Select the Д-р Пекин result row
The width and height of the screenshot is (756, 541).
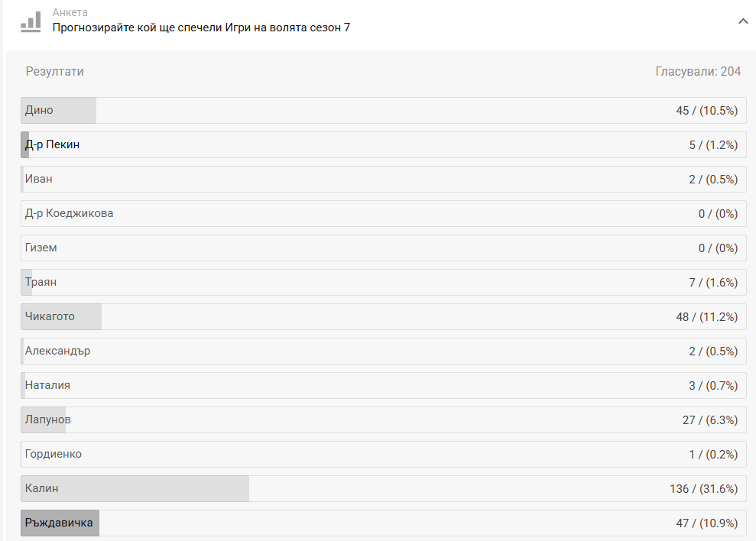click(383, 144)
